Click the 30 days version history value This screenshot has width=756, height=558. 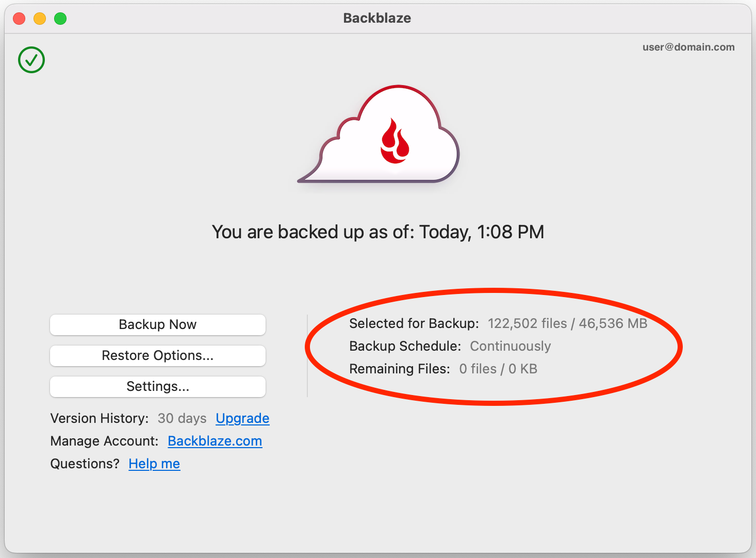pos(182,418)
